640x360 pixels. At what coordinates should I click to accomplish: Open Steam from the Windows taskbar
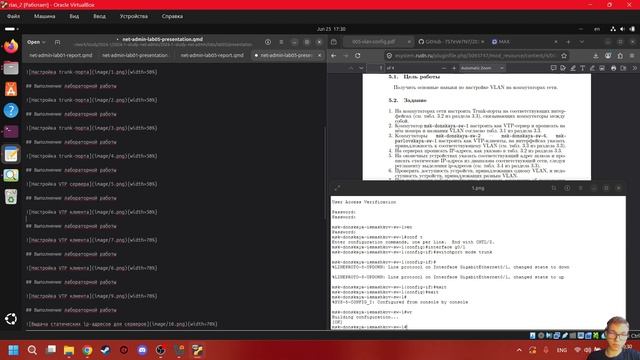point(105,350)
